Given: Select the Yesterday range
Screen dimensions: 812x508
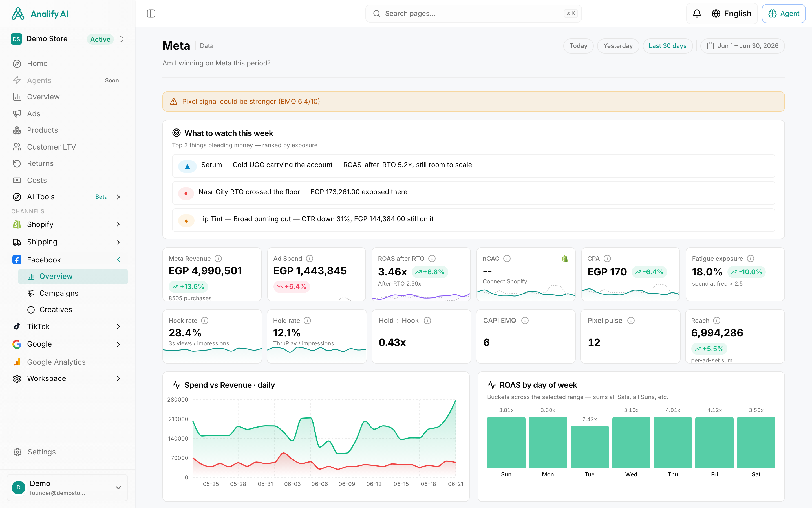Looking at the screenshot, I should pyautogui.click(x=618, y=46).
